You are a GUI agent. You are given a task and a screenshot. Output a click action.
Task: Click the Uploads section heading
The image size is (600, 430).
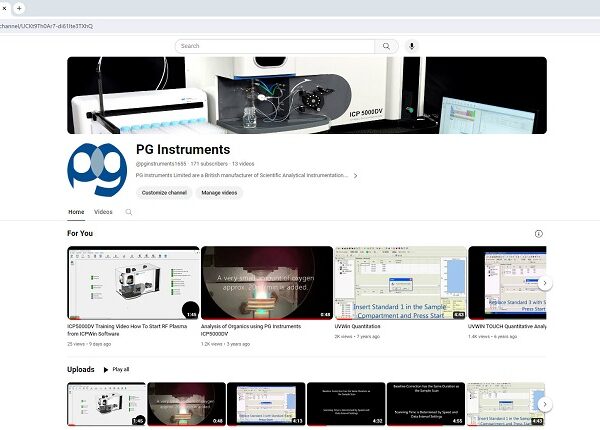click(x=81, y=370)
